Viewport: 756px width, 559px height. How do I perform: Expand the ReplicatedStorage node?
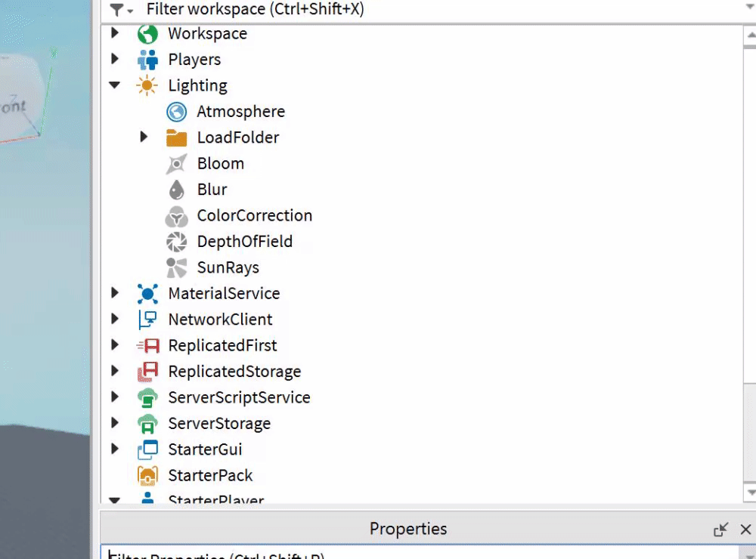(x=115, y=371)
